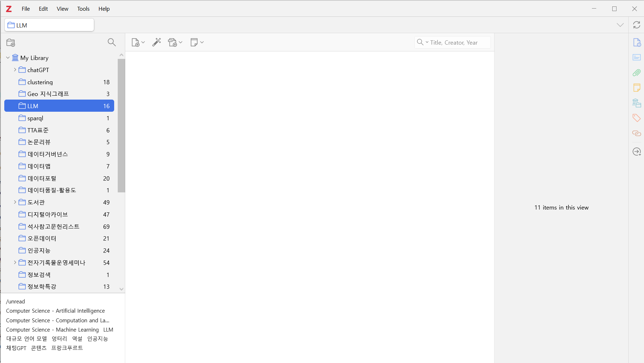Image resolution: width=644 pixels, height=363 pixels.
Task: Filter by 프랑크푸르트 tag
Action: pos(67,348)
